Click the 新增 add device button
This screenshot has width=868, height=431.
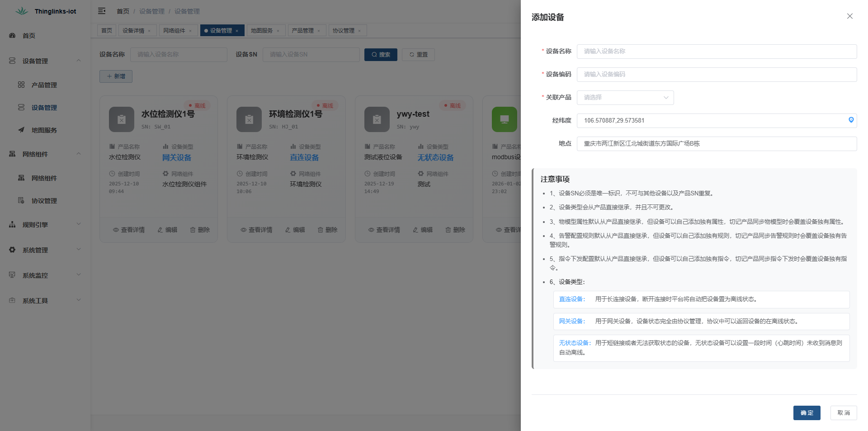point(116,76)
